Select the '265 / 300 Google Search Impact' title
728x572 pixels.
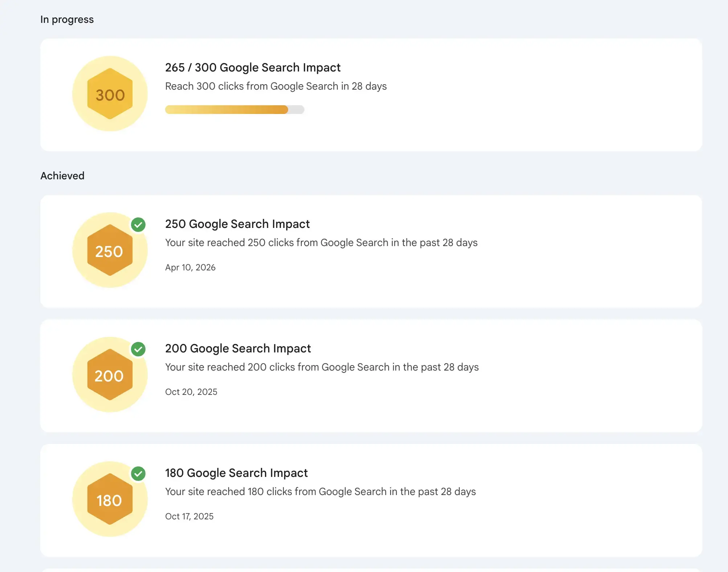pos(253,68)
